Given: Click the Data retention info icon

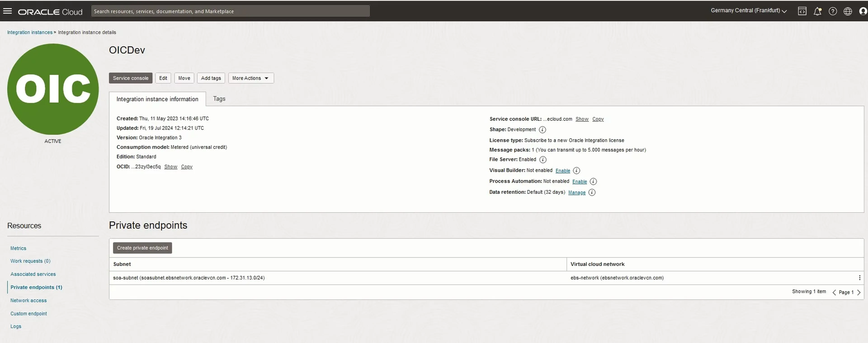Looking at the screenshot, I should (x=592, y=192).
